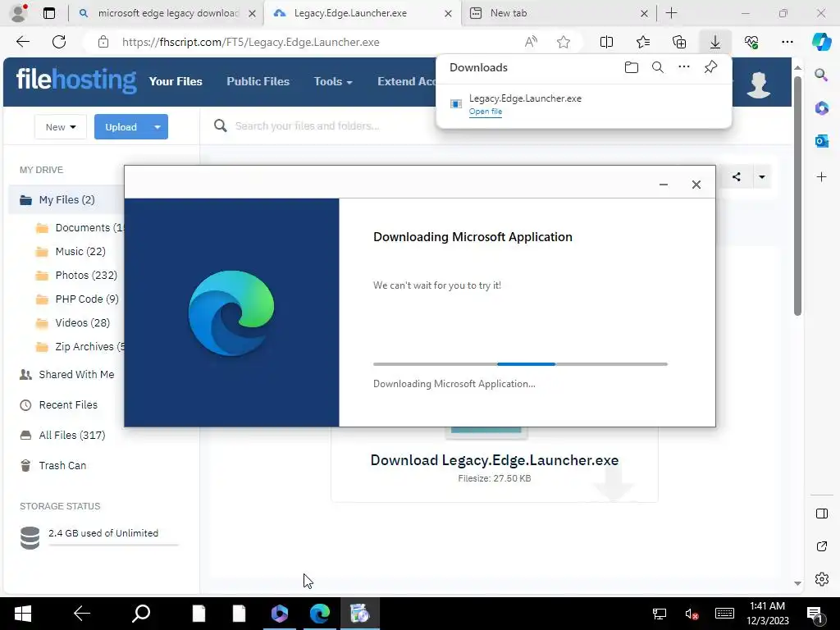Image resolution: width=840 pixels, height=630 pixels.
Task: Click the Open file link
Action: pyautogui.click(x=486, y=112)
